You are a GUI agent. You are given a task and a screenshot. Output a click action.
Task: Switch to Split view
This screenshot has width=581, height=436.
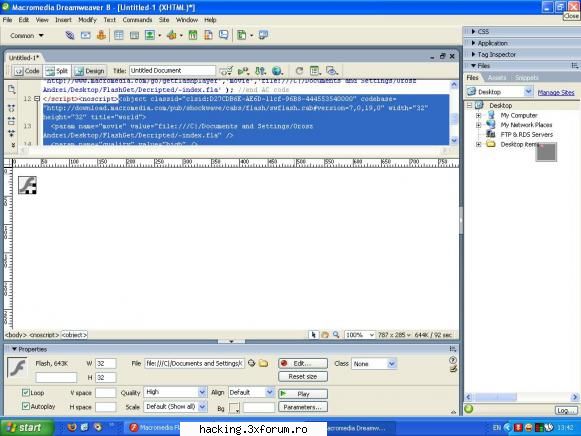57,71
